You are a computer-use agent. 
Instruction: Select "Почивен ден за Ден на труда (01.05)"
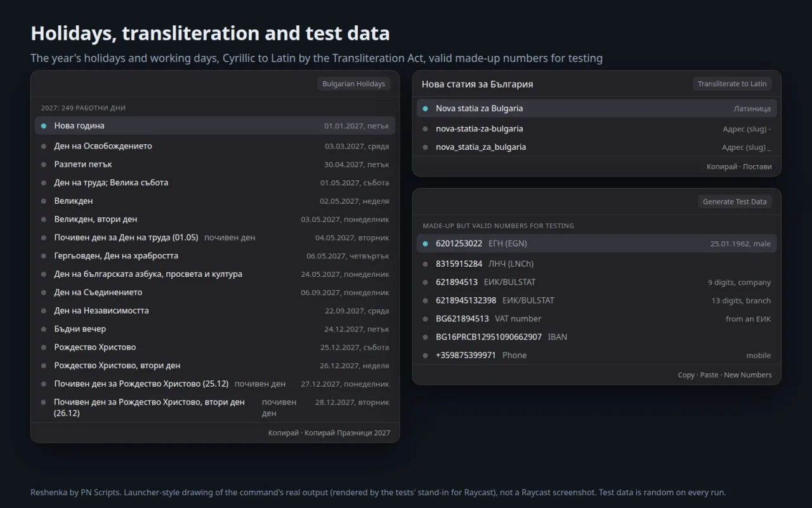click(x=215, y=237)
